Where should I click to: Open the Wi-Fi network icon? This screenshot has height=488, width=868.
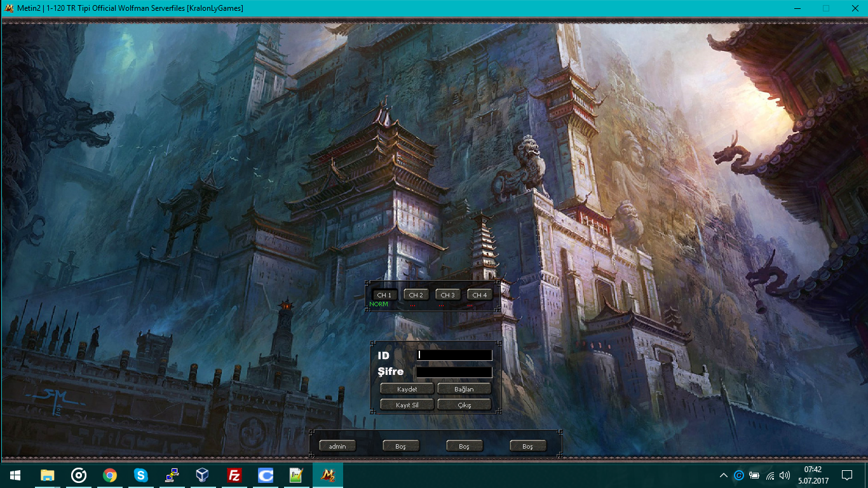click(770, 475)
